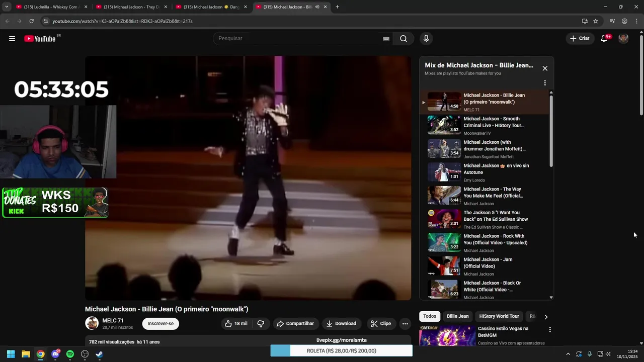Viewport: 644px width, 362px height.
Task: Play Black Or White official video
Action: [x=484, y=290]
